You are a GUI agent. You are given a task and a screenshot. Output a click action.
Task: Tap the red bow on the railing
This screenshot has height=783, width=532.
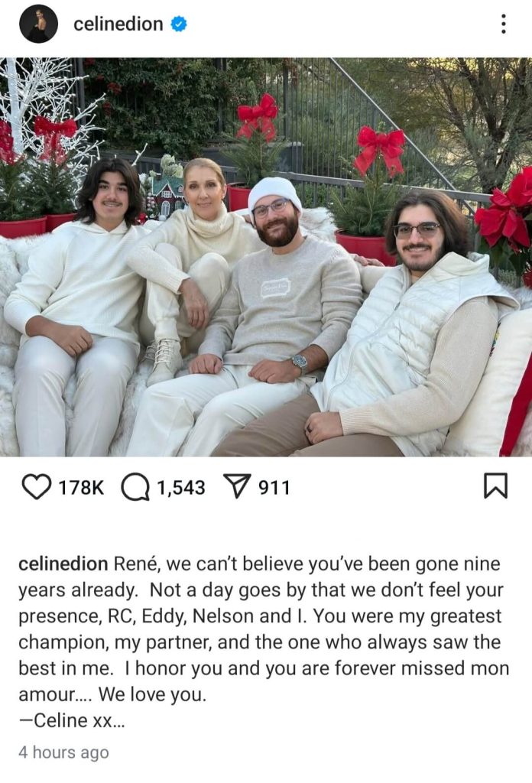(380, 148)
